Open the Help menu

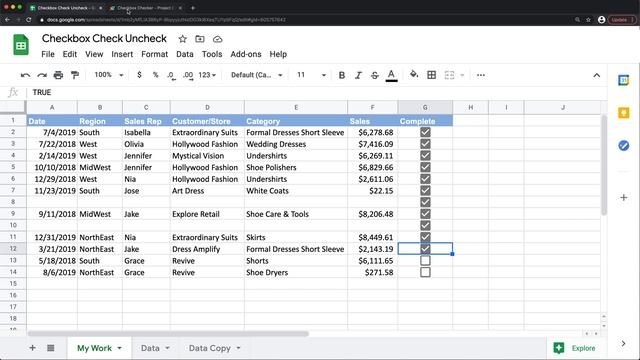coord(278,54)
